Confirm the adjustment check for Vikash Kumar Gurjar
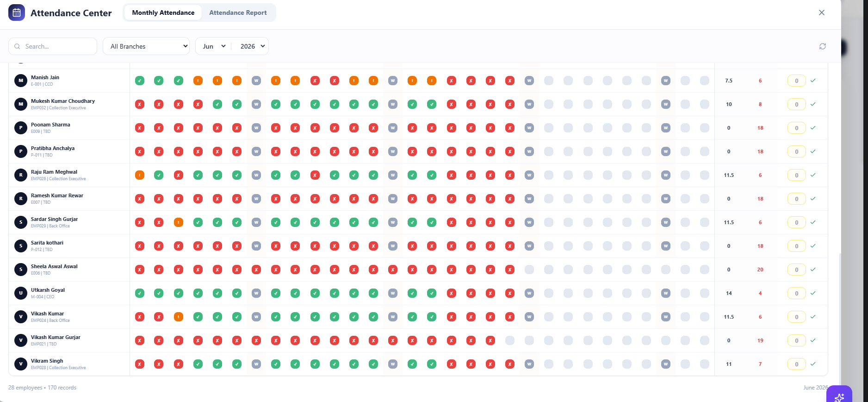 click(x=813, y=340)
